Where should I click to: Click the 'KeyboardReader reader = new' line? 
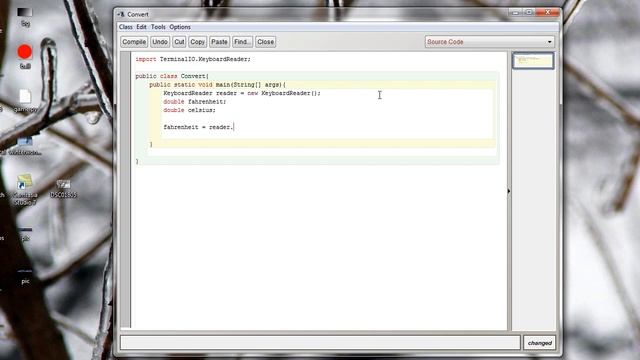coord(242,93)
